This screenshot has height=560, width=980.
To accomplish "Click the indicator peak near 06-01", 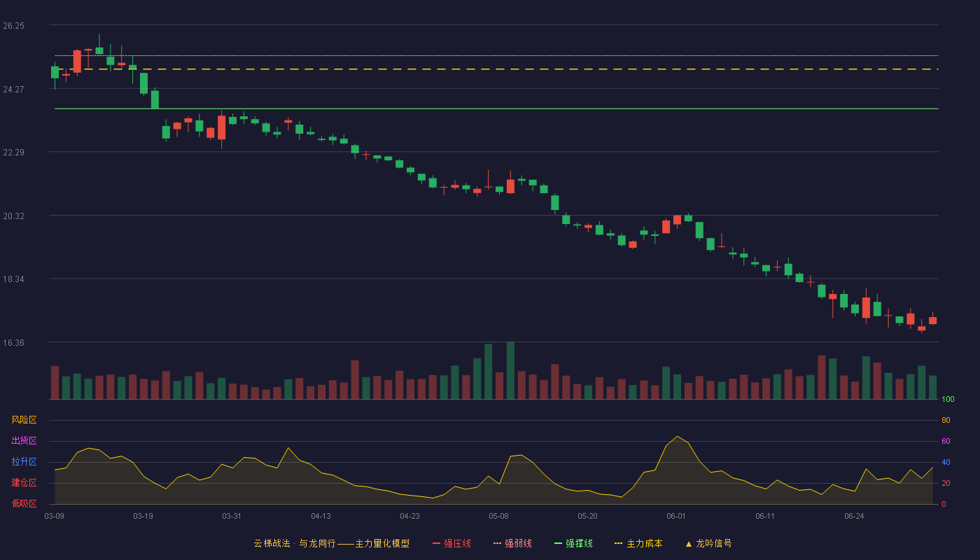I will pos(676,437).
